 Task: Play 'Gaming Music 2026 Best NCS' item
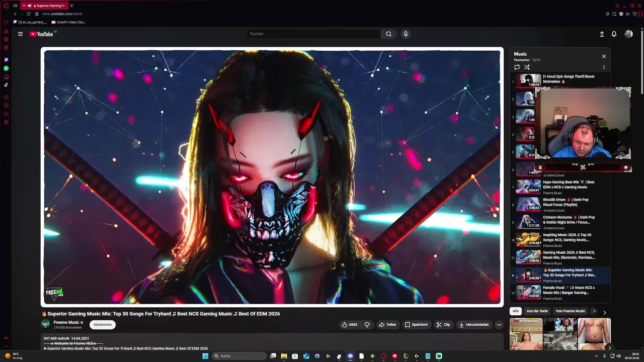(560, 257)
